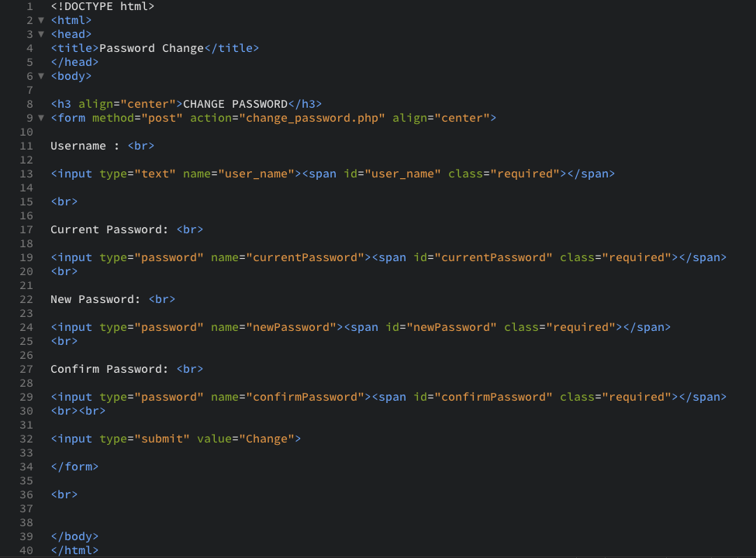Collapse the body section on line 6

(40, 76)
